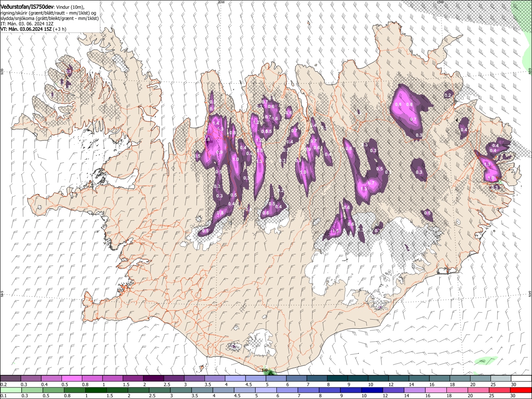Click dark blue 10–12 swatch in lower legend
532x399 pixels.
[x=371, y=390]
